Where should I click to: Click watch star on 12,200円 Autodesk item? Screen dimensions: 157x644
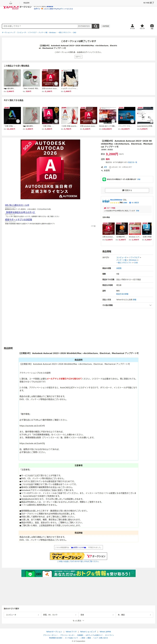(x=18, y=121)
